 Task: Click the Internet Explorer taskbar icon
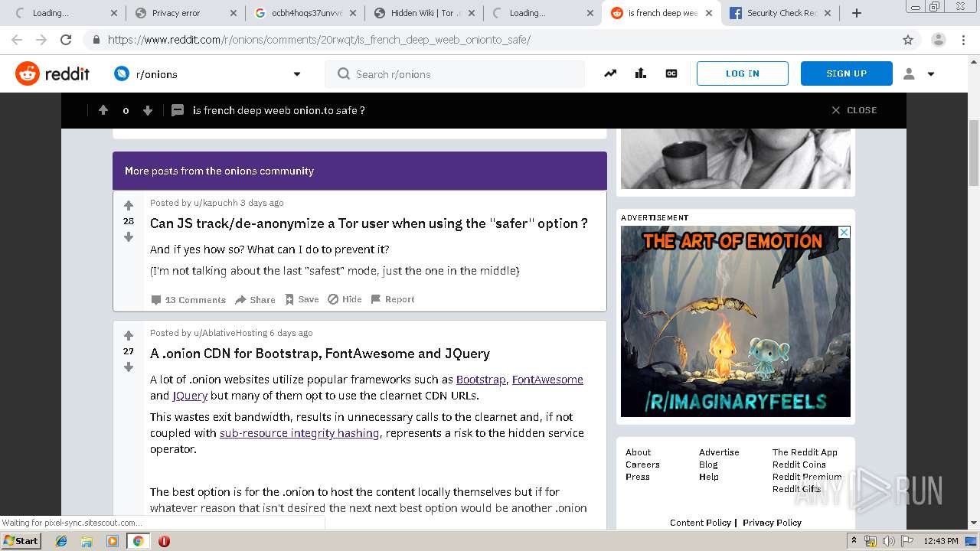coord(61,541)
